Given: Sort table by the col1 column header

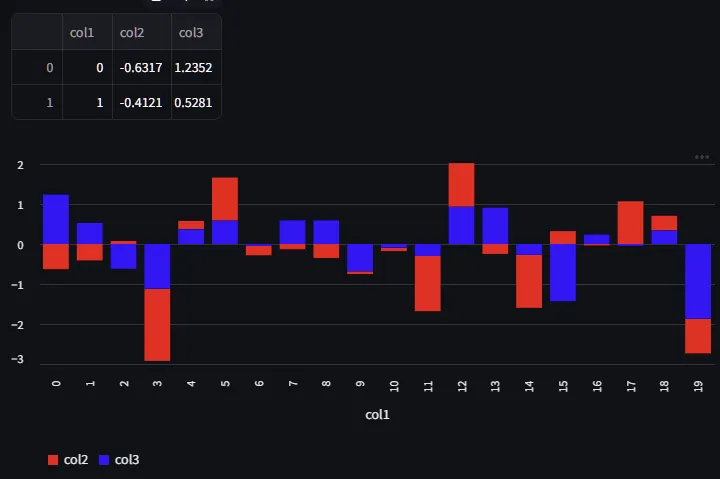Looking at the screenshot, I should click(87, 32).
